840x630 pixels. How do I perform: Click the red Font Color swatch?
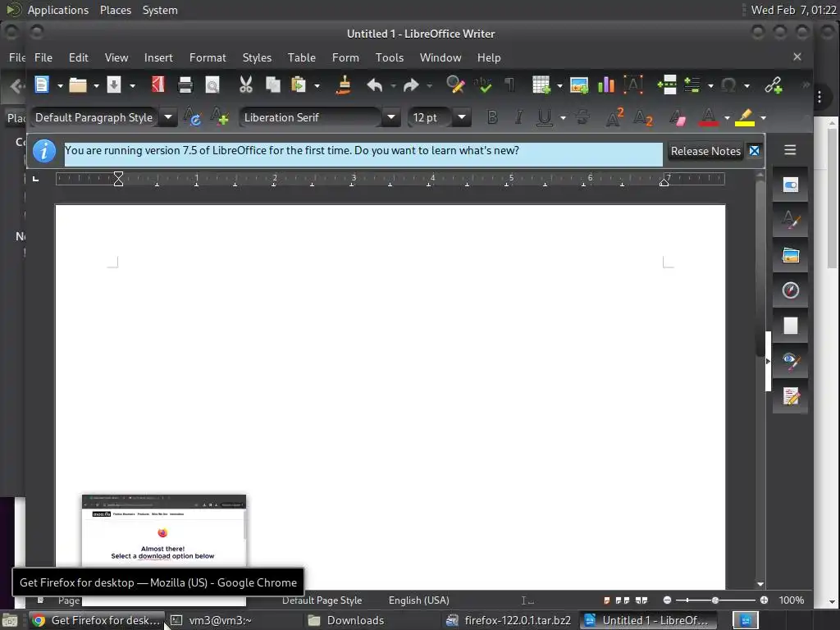(708, 117)
